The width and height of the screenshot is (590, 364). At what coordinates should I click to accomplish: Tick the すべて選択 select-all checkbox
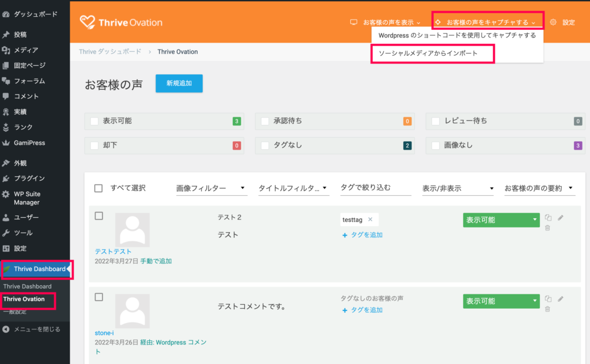pyautogui.click(x=98, y=188)
